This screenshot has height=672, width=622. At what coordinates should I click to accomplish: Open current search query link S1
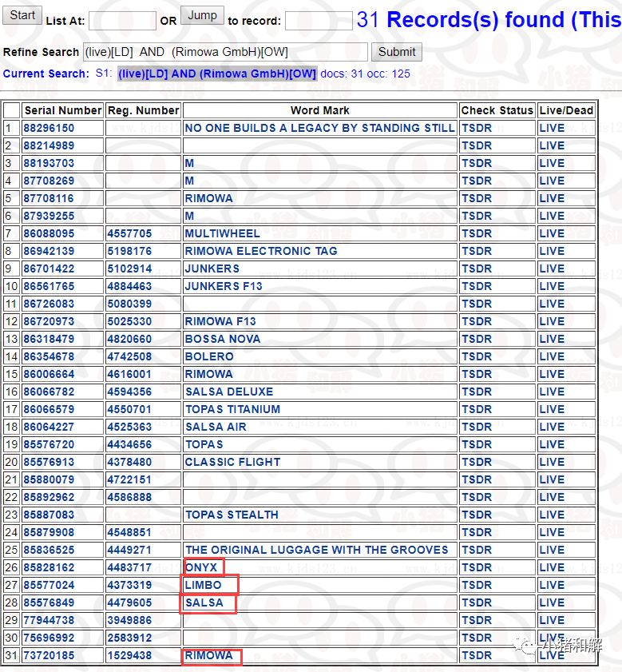coord(216,74)
